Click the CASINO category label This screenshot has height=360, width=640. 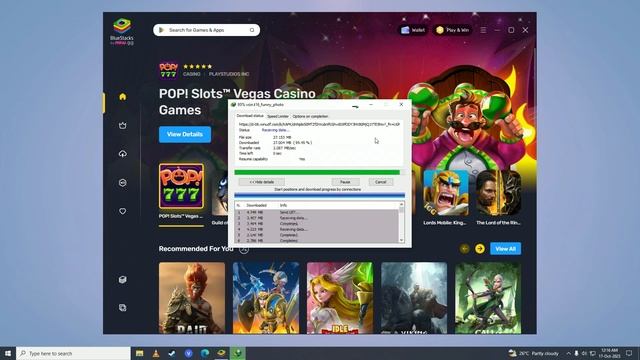pyautogui.click(x=191, y=74)
